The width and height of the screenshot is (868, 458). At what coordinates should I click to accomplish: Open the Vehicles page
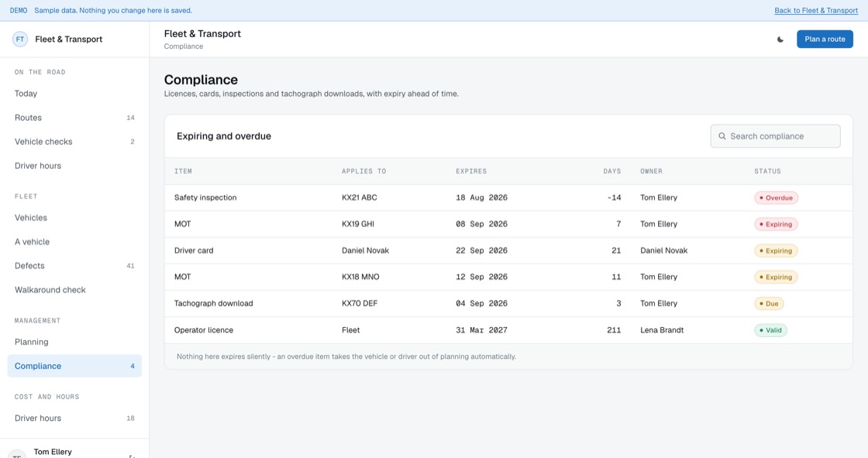(74, 218)
